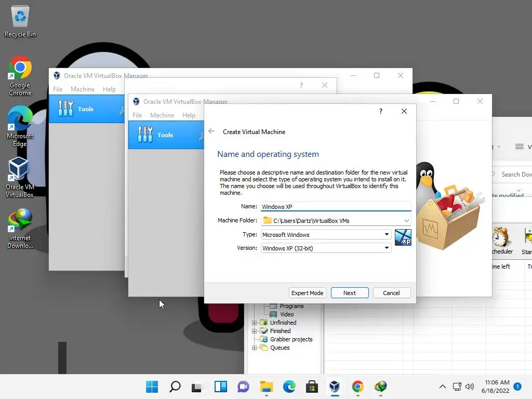Open Internet Download Manager desktop shortcut
Viewport: 532px width, 399px height.
click(x=20, y=229)
